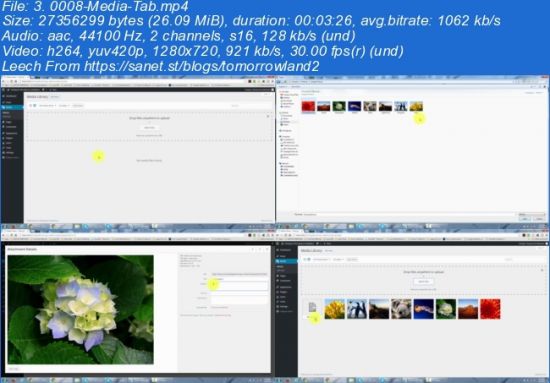Select hydrangea thumbnail in file dialog

pyautogui.click(x=339, y=107)
